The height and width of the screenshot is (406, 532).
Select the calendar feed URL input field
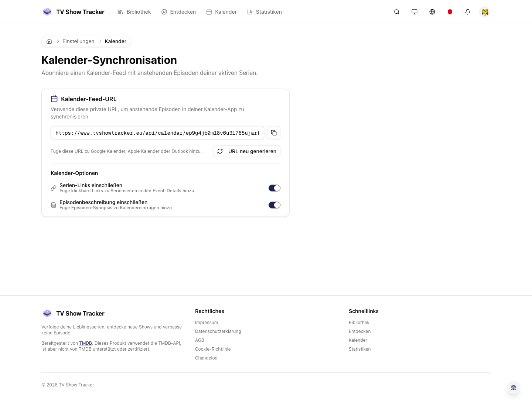click(x=157, y=133)
